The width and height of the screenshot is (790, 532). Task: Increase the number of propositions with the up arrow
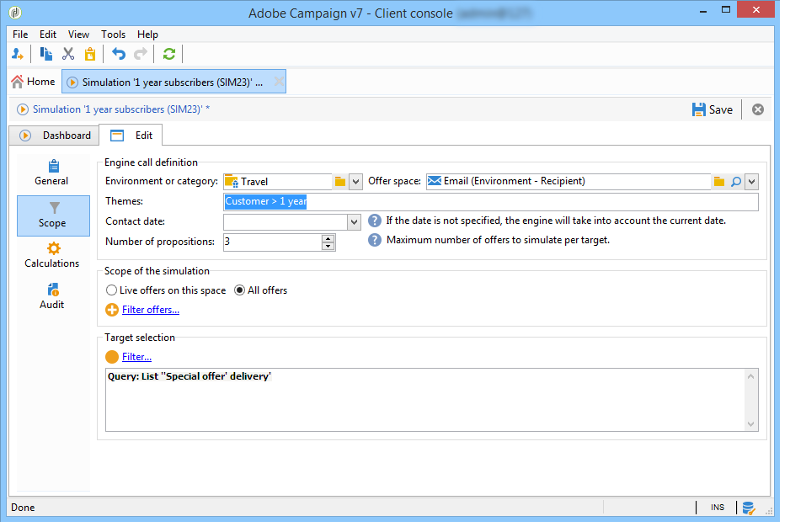click(x=328, y=238)
